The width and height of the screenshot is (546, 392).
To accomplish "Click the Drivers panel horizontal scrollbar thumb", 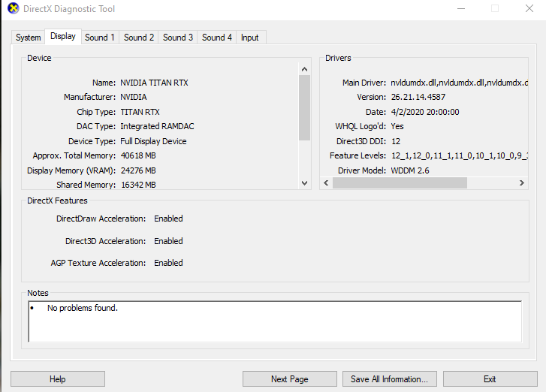I will coord(400,182).
